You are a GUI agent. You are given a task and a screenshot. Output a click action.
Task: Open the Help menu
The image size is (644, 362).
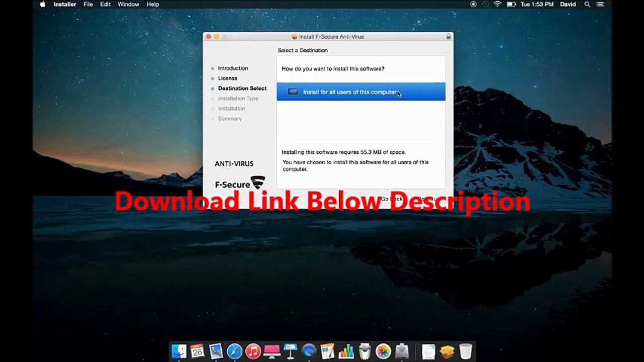tap(153, 5)
